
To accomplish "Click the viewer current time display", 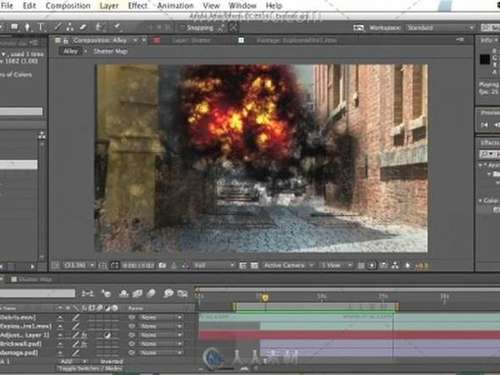I will [138, 266].
